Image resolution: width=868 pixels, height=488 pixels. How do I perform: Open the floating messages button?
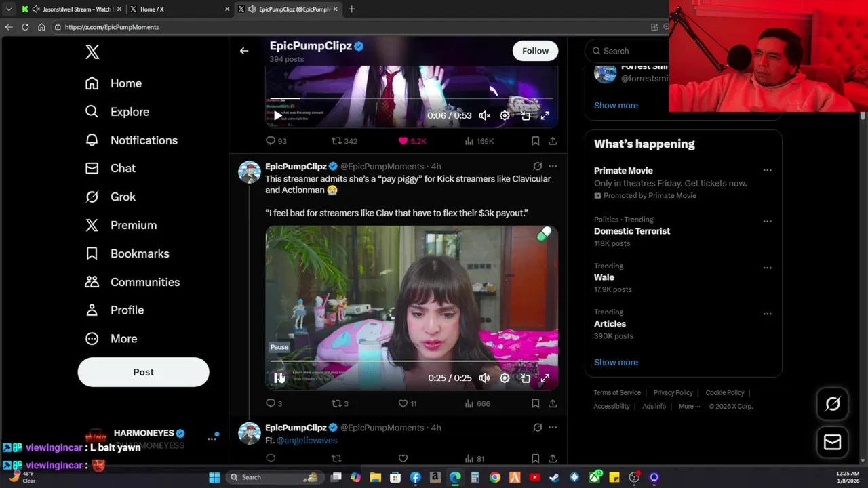click(832, 442)
